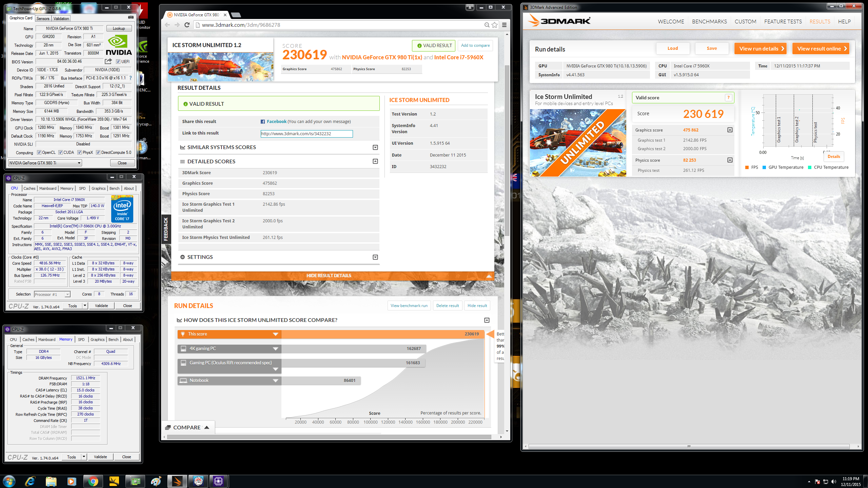Click the Action Center flag tray icon
Image resolution: width=868 pixels, height=488 pixels.
817,482
